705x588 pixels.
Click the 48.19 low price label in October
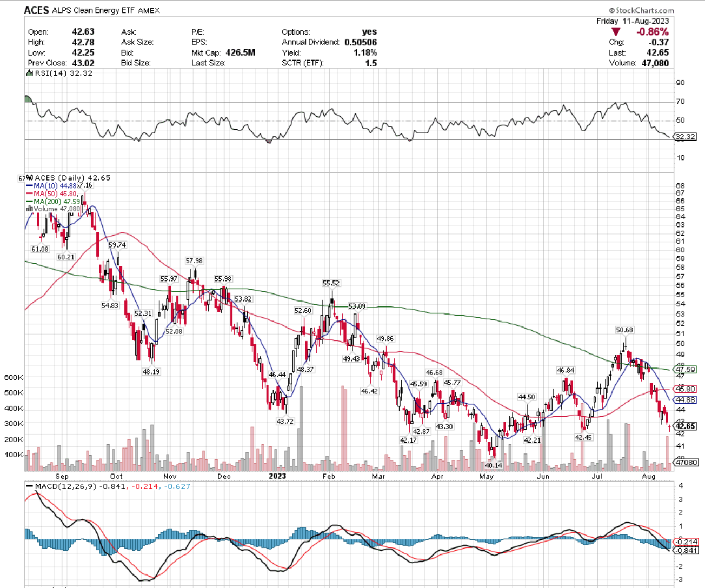(151, 372)
